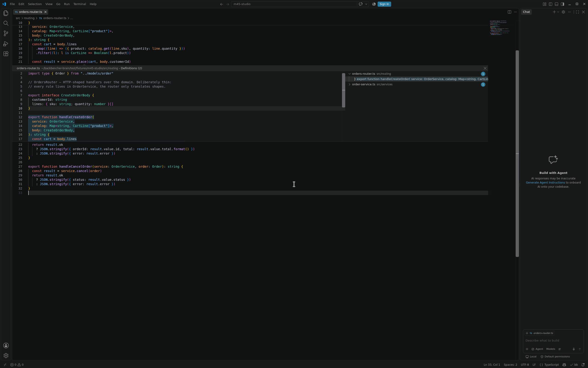Image resolution: width=588 pixels, height=368 pixels.
Task: Follow the Generate Agent Instructions link
Action: [545, 183]
